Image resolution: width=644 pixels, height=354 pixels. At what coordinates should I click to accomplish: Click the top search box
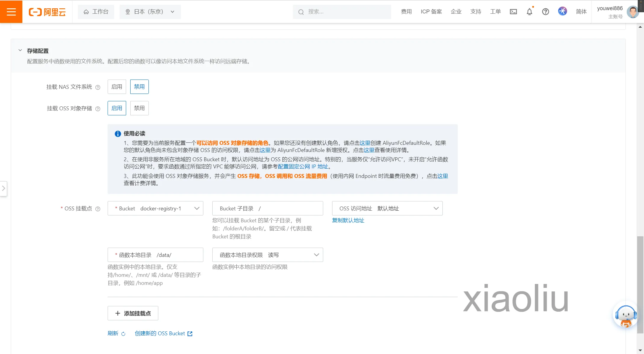pos(342,12)
